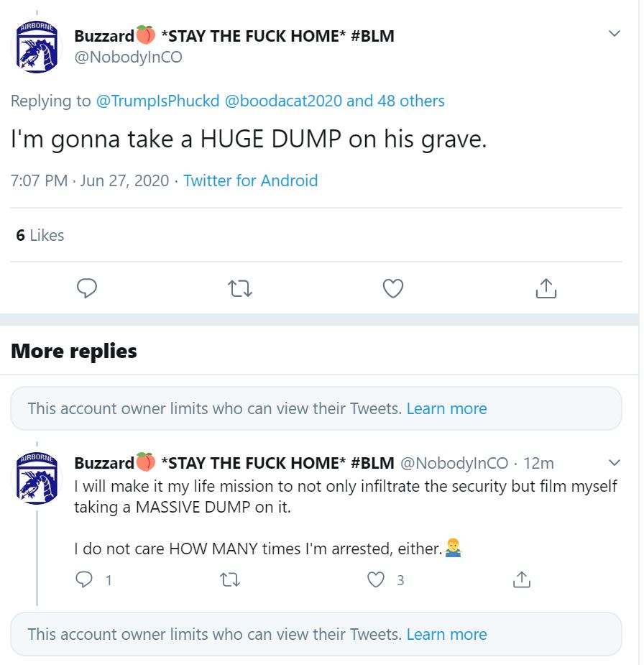Screen dimensions: 644x665
Task: Click the Twitter for Android source link
Action: pos(250,180)
